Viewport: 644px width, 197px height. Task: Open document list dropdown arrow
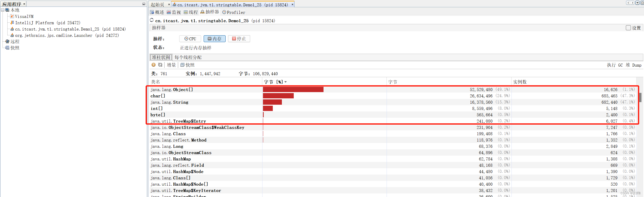coord(637,3)
